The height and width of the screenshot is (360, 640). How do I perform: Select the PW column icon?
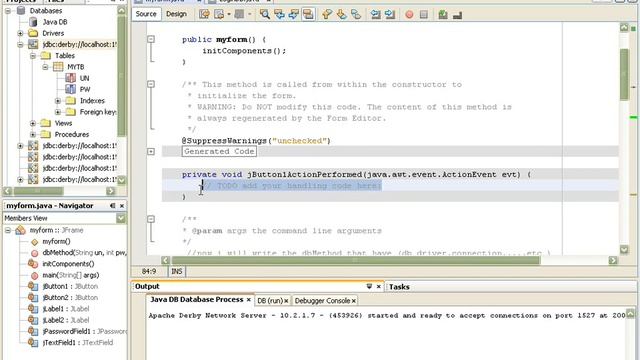(71, 89)
